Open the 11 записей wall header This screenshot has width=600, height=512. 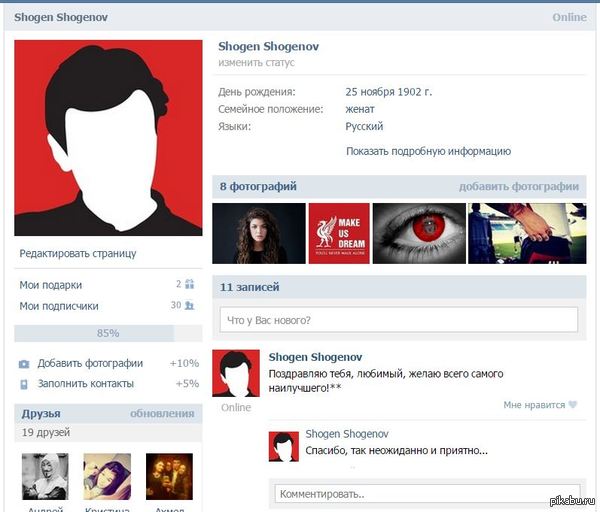pos(249,287)
